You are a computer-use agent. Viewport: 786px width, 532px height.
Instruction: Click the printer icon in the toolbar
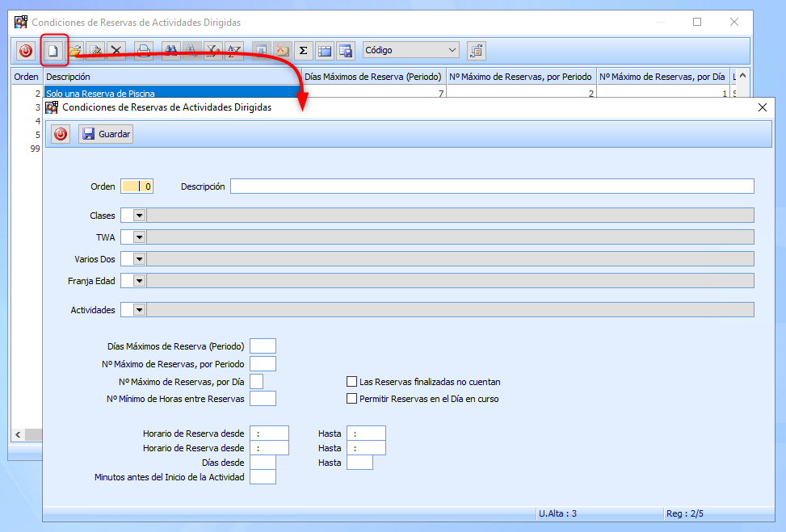(x=143, y=51)
